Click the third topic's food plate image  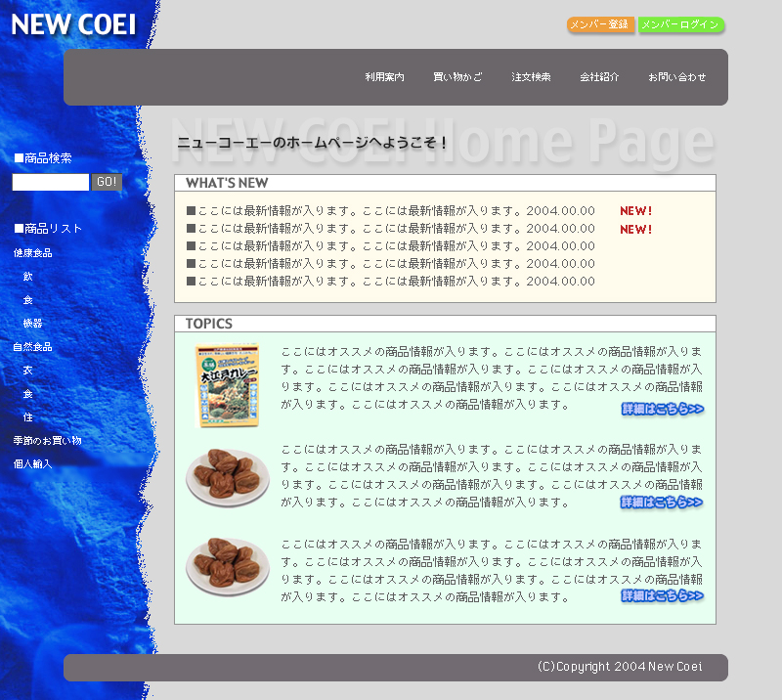pyautogui.click(x=228, y=566)
